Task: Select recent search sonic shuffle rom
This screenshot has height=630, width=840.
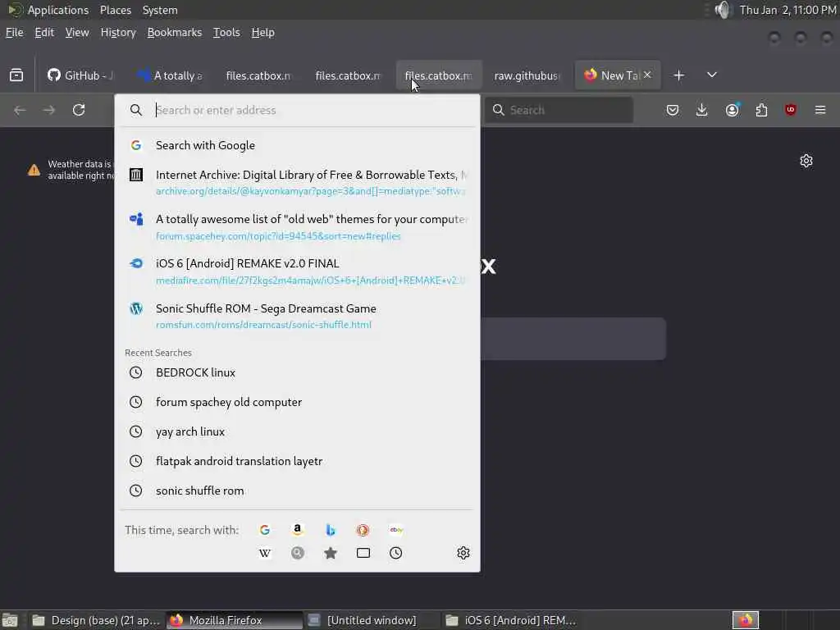Action: 297,491
